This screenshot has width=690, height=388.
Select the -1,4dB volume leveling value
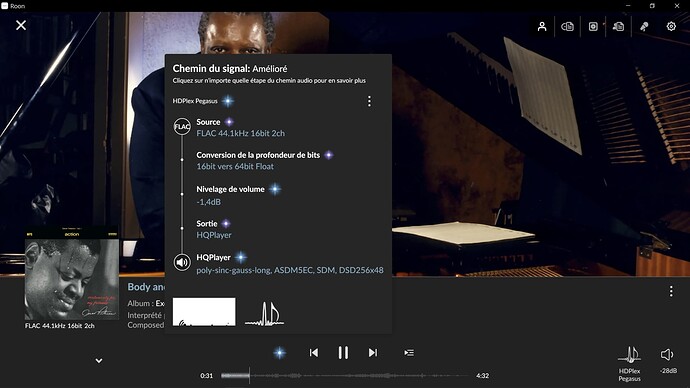(x=209, y=202)
